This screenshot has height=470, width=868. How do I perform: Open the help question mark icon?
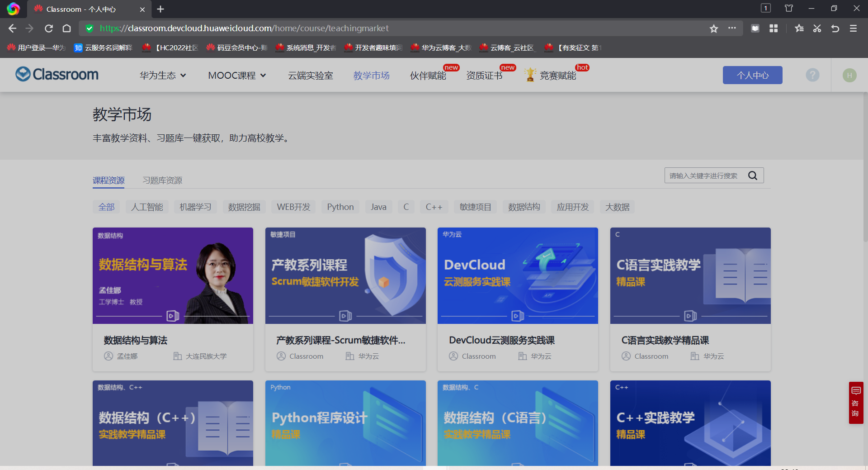812,75
